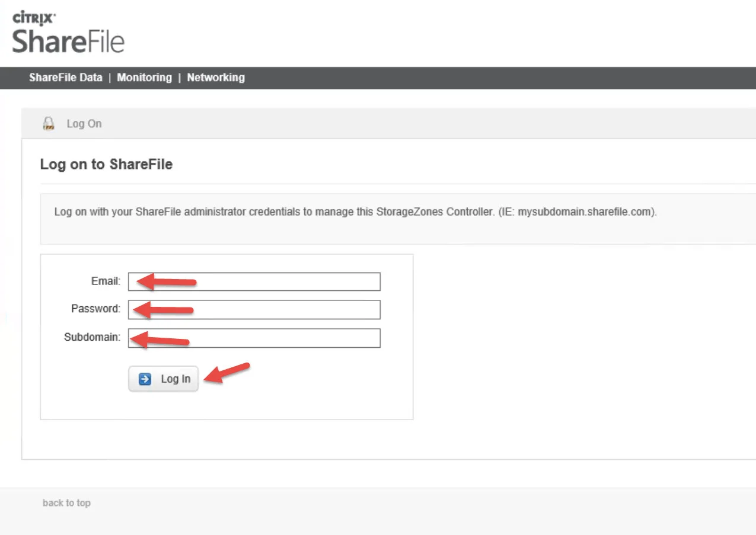The width and height of the screenshot is (756, 535).
Task: Follow the back to top link
Action: (66, 503)
